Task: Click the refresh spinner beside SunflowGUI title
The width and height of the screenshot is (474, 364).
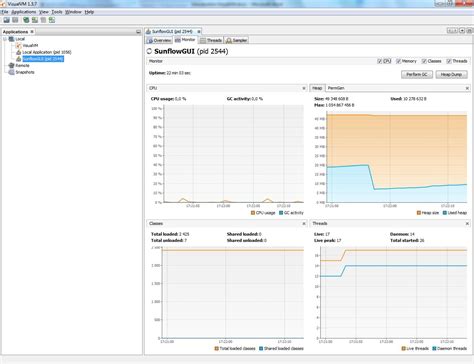Action: click(149, 51)
